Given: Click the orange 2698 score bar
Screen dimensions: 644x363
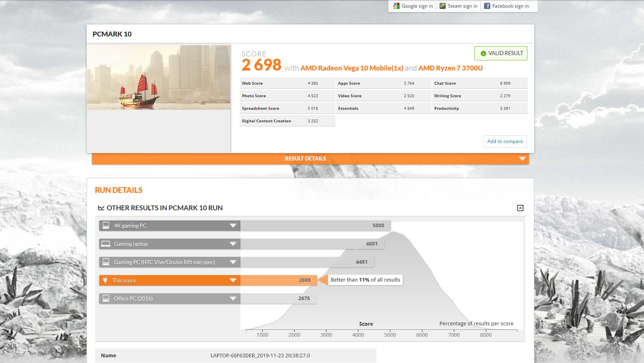Looking at the screenshot, I should pyautogui.click(x=278, y=280).
